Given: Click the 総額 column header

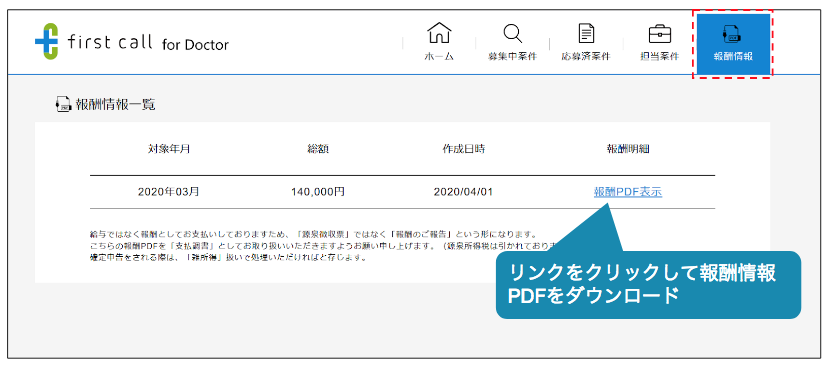Looking at the screenshot, I should 318,149.
